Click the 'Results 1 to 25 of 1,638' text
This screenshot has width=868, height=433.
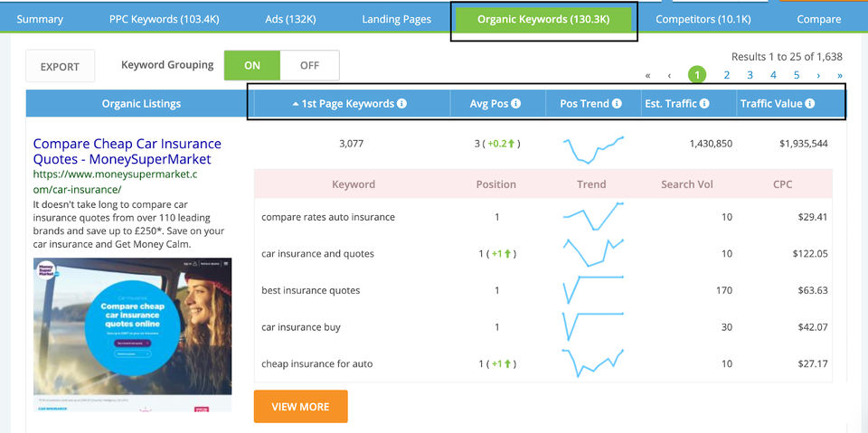787,56
